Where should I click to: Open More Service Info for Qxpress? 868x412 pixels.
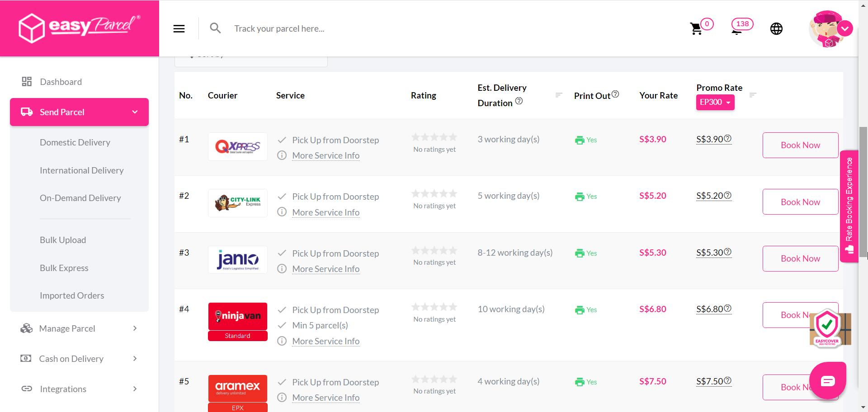click(x=325, y=155)
